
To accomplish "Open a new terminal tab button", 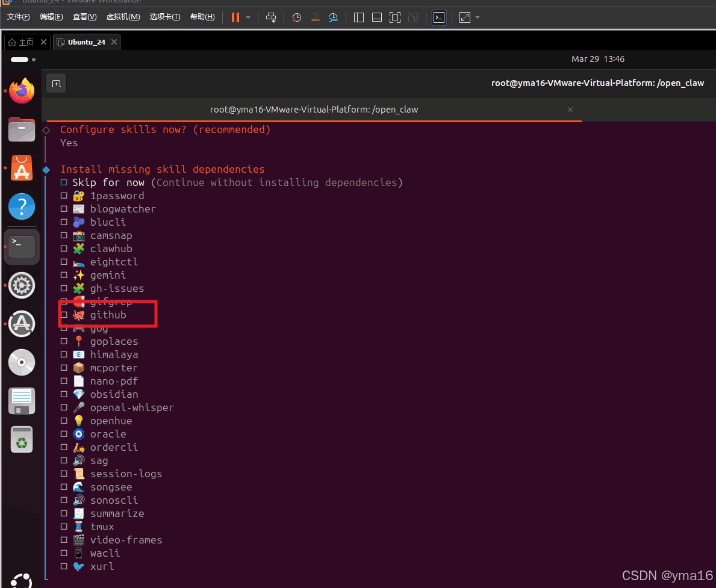I will [x=56, y=84].
